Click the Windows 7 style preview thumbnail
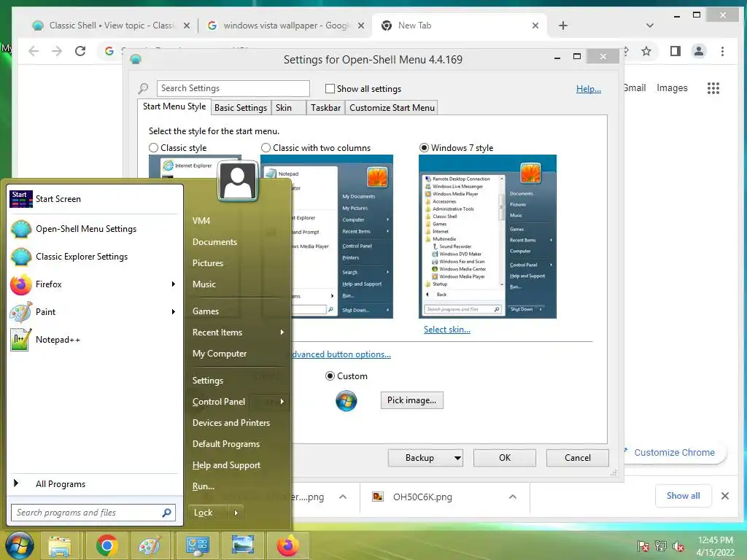This screenshot has width=747, height=560. 487,237
